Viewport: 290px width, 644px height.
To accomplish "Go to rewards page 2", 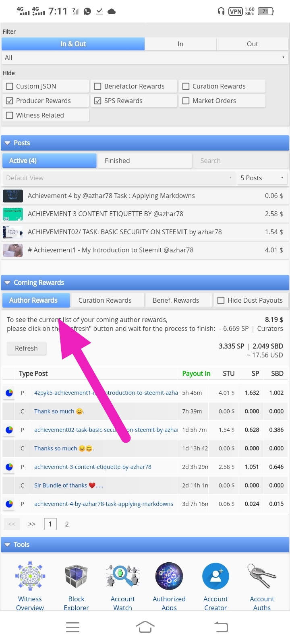I will tap(67, 524).
